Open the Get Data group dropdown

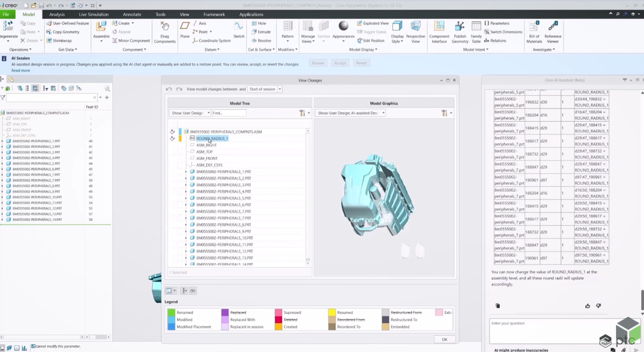(68, 50)
